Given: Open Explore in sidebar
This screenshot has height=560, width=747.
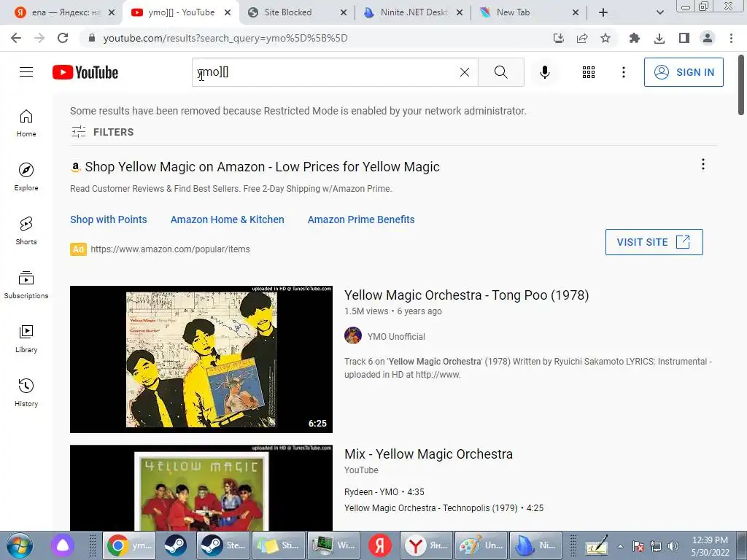Looking at the screenshot, I should [x=26, y=177].
